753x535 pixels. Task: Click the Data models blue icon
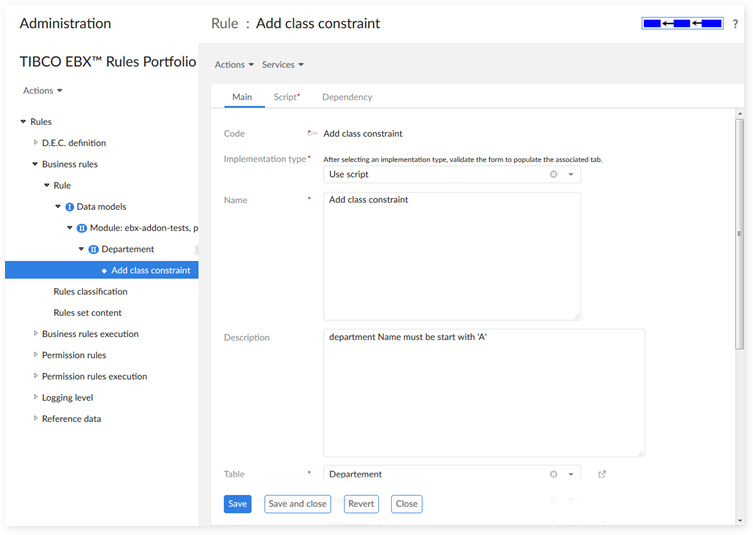(x=70, y=207)
